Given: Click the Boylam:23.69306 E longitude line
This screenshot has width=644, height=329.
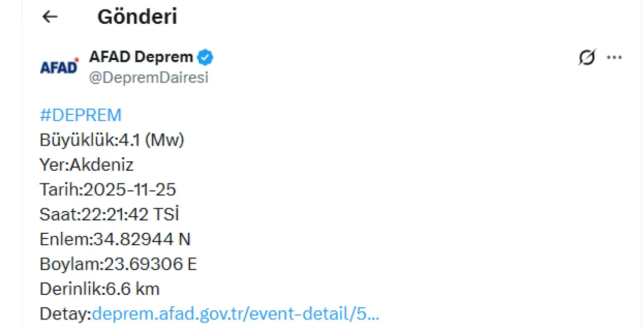Looking at the screenshot, I should point(118,264).
